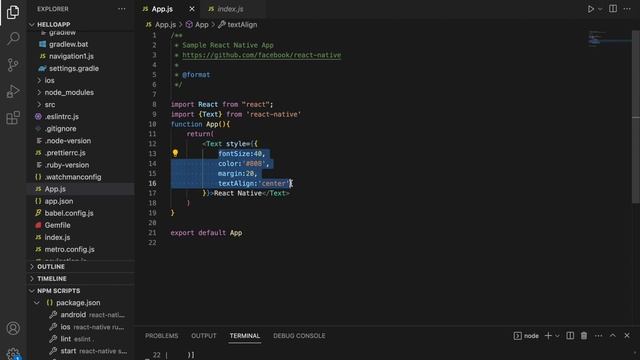Create a new terminal with plus icon

(x=548, y=336)
